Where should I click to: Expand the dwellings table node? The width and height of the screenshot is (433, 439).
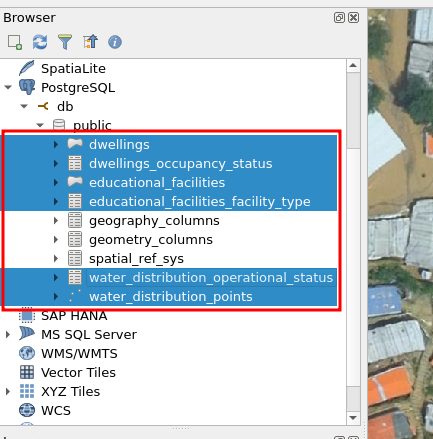click(56, 144)
